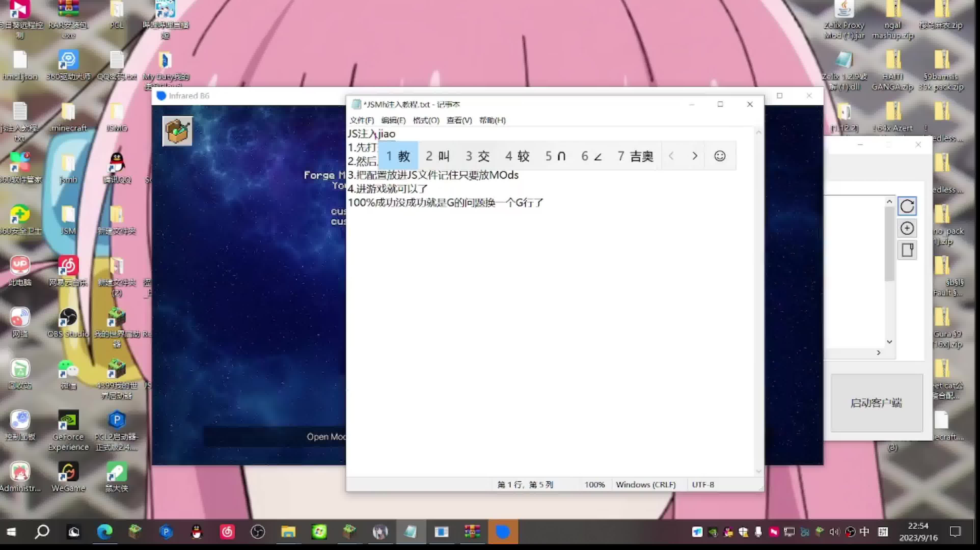Open the 查看(V) menu in Notepad
Viewport: 980px width, 550px height.
459,120
